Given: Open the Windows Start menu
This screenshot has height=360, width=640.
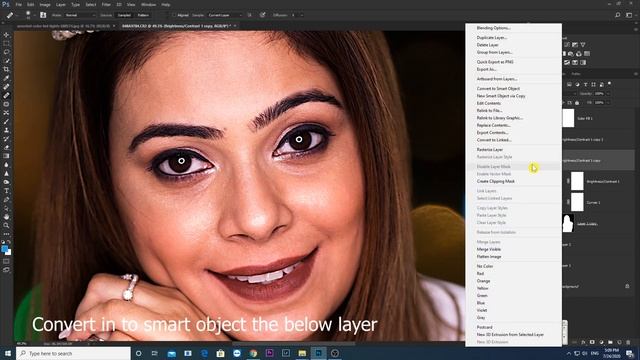Looking at the screenshot, I should (8, 353).
